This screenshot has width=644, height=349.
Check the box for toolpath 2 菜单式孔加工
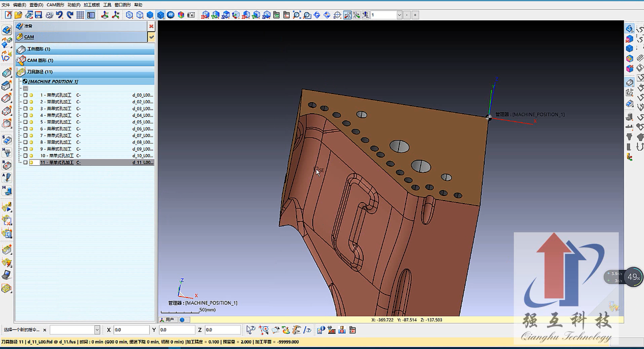coord(25,102)
